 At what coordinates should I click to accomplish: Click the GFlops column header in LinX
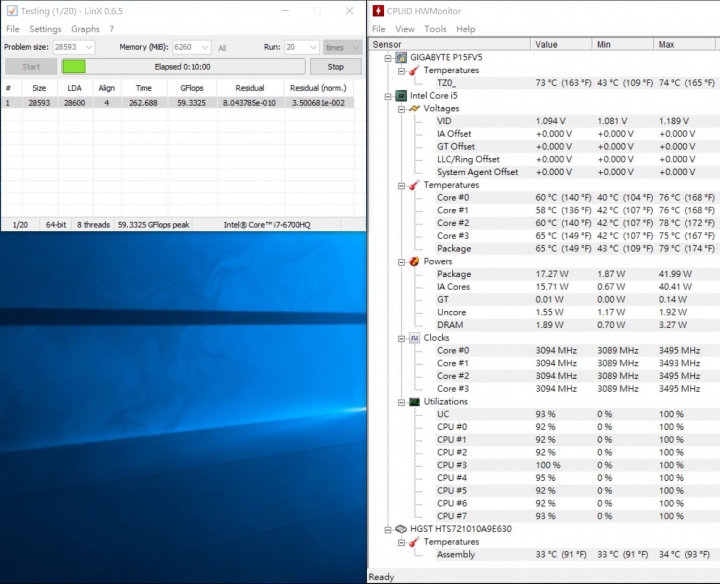(x=192, y=88)
